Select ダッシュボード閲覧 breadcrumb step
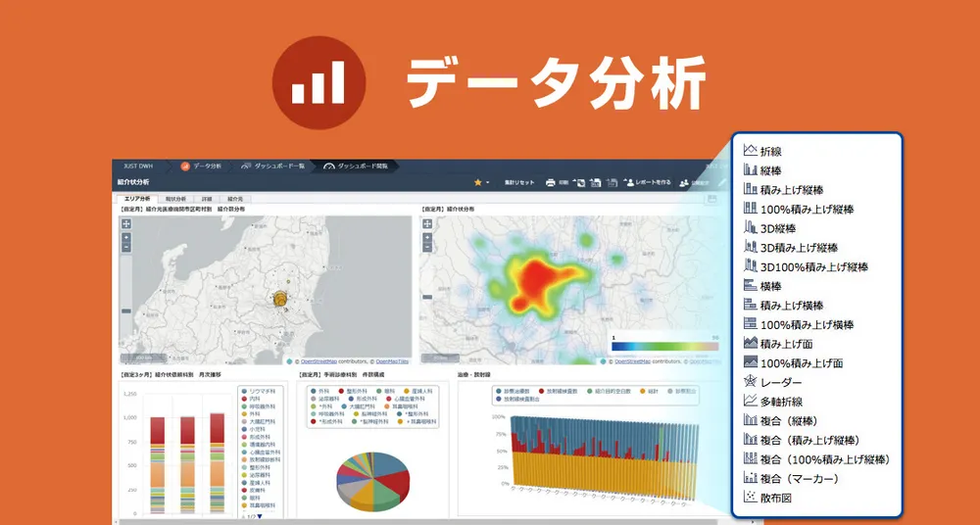 [357, 167]
